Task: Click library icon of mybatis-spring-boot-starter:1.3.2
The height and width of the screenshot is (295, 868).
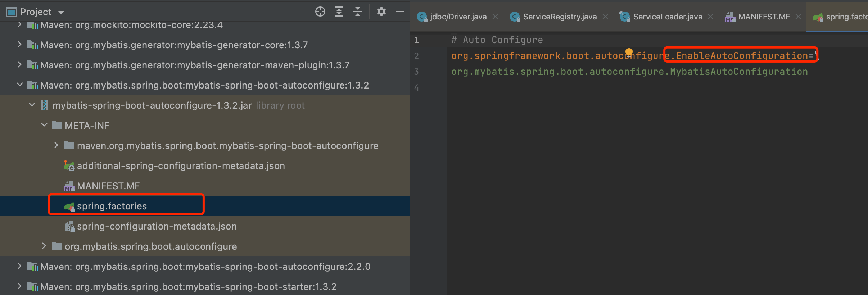Action: 33,287
